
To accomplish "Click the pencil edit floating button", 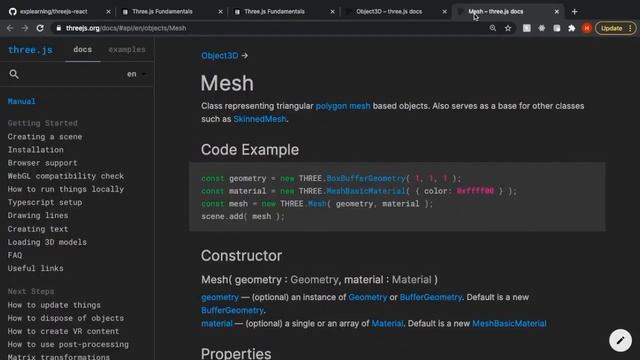I will (620, 340).
